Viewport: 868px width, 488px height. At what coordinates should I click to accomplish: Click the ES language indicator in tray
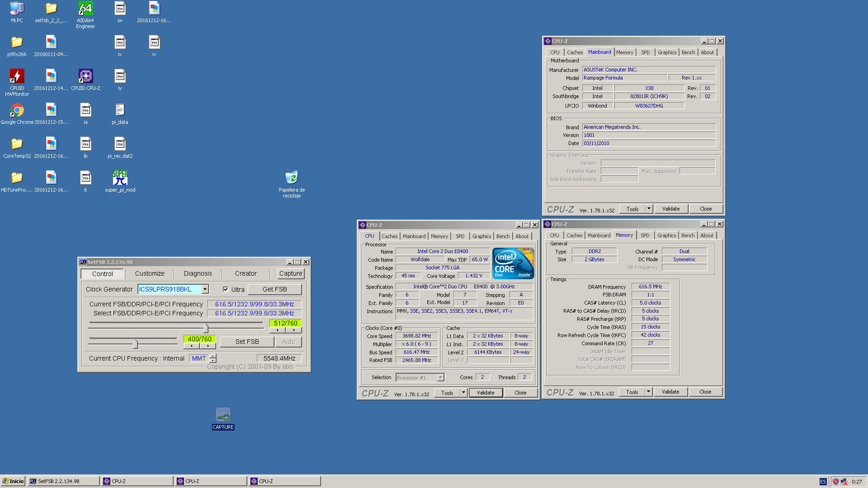(x=823, y=482)
